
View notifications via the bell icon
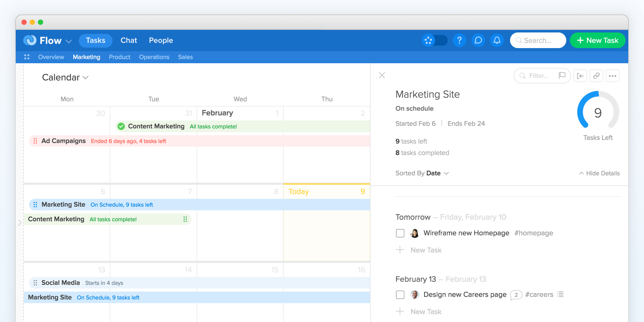tap(497, 40)
